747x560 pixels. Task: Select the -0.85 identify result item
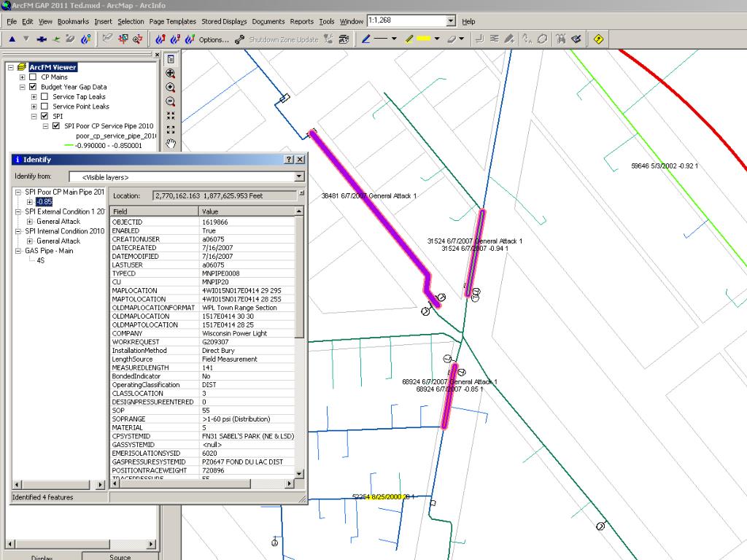point(44,202)
